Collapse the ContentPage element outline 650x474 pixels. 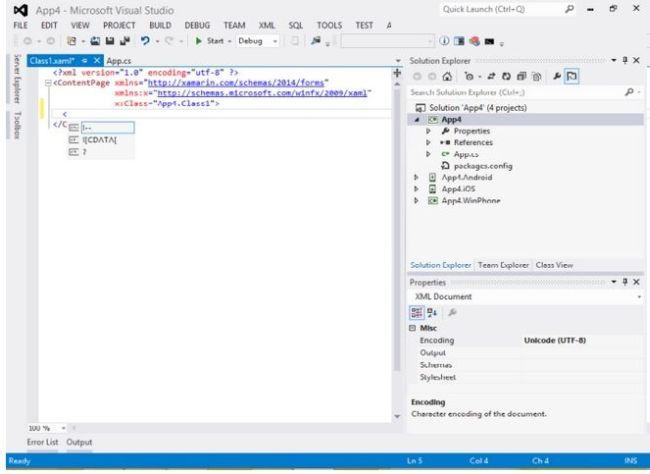click(48, 83)
